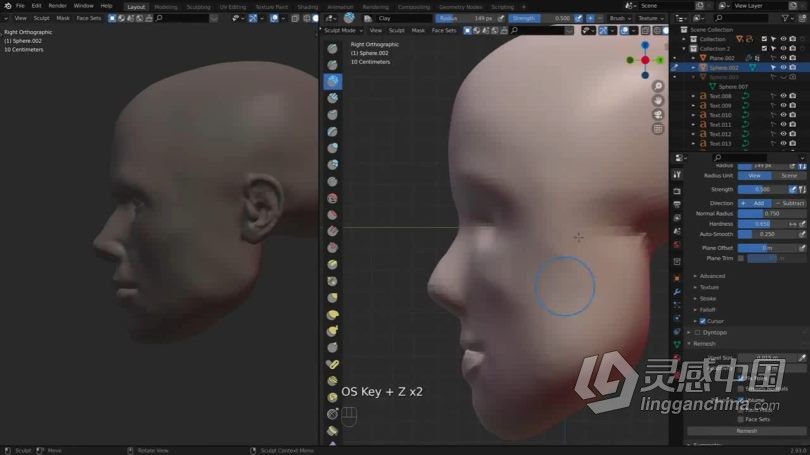Image resolution: width=810 pixels, height=455 pixels.
Task: Adjust Strength slider in properties panel
Action: click(762, 190)
